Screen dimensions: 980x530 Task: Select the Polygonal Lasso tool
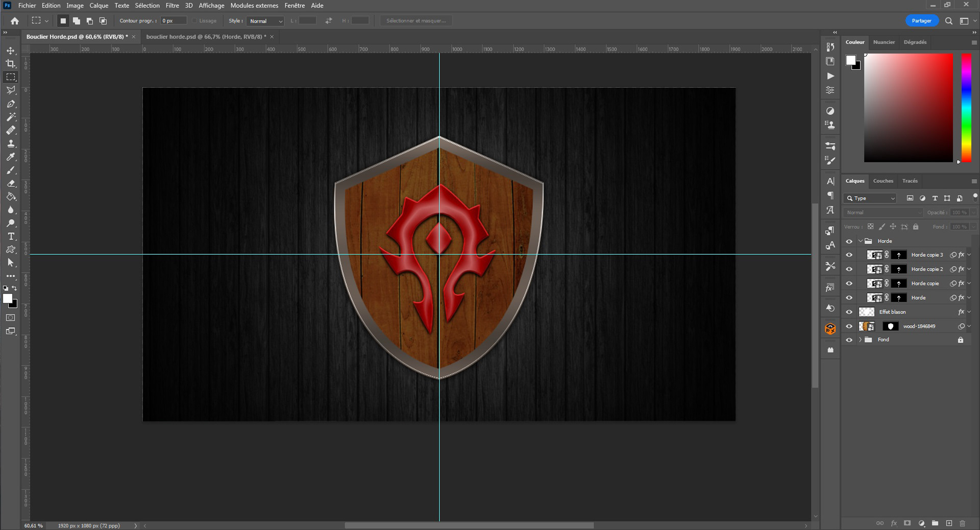click(11, 90)
